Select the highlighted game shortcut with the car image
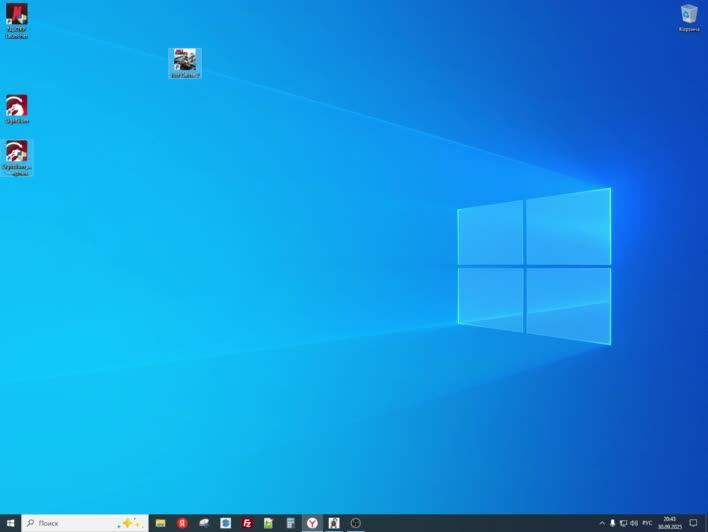Viewport: 708px width, 532px height. click(185, 63)
